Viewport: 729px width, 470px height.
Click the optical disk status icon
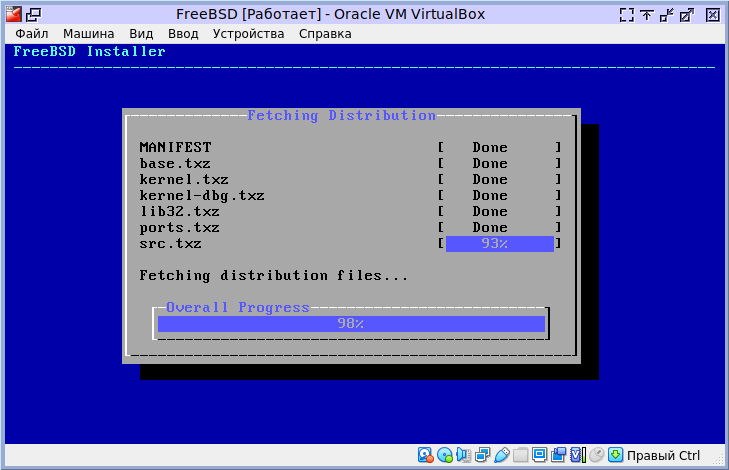click(x=445, y=455)
